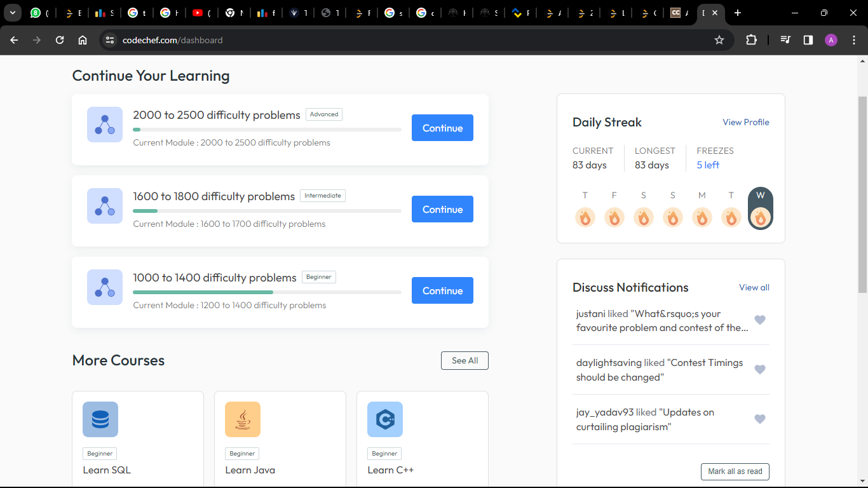Click progress bar of 1000 to 1400 course
This screenshot has width=868, height=488.
click(267, 292)
